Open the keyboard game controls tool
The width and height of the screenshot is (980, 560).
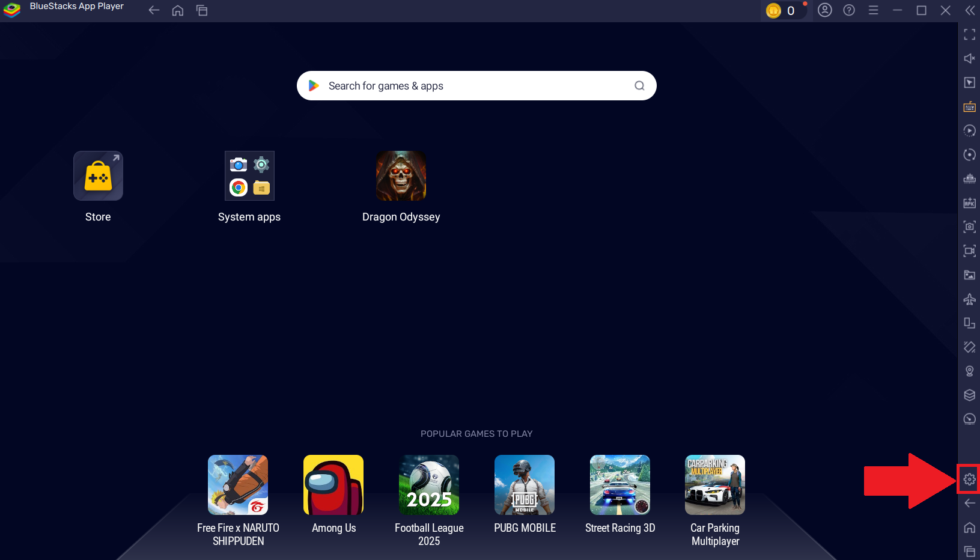click(969, 106)
